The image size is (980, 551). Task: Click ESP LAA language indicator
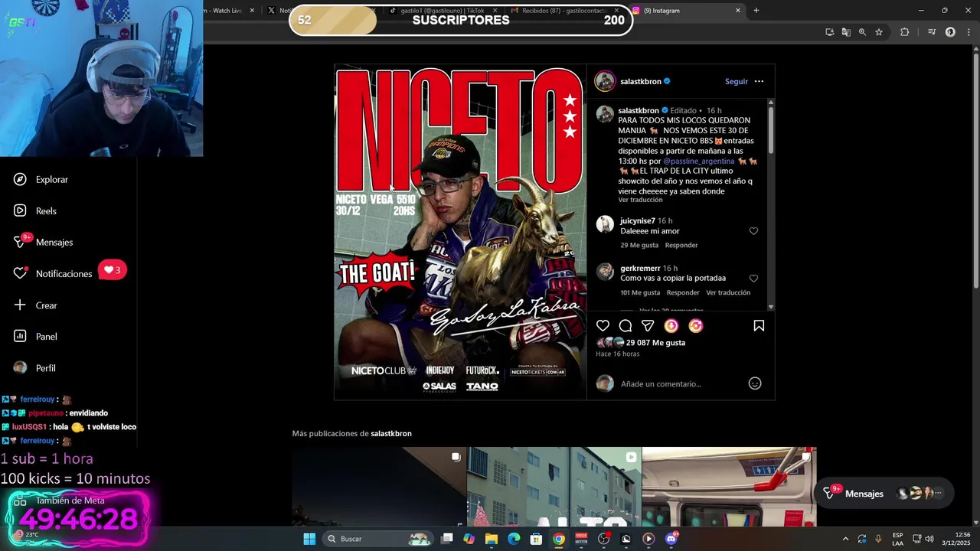point(897,539)
